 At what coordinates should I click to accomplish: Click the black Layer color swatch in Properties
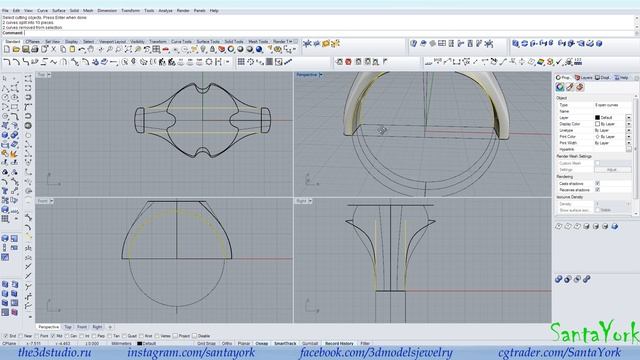598,118
